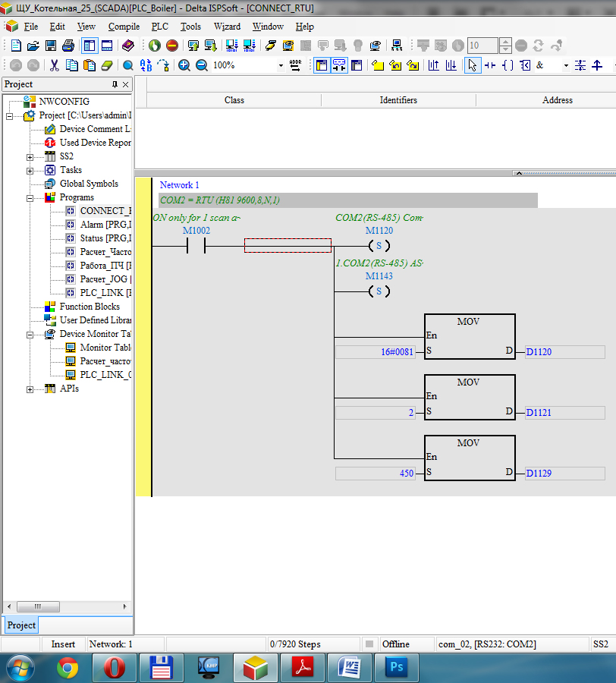Click the add bookmark yellow note icon

pyautogui.click(x=378, y=65)
